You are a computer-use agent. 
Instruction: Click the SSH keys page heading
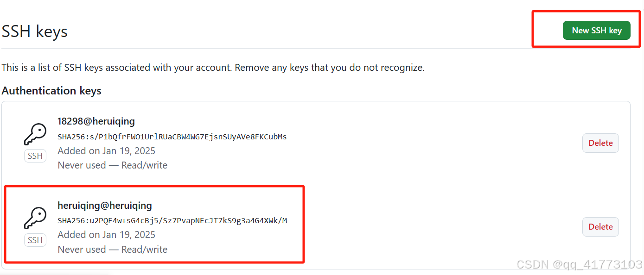[35, 31]
